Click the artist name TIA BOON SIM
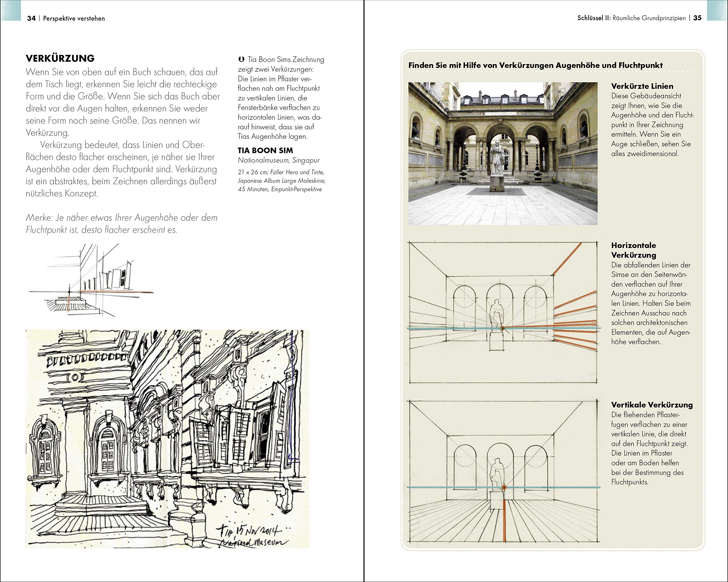 point(265,150)
